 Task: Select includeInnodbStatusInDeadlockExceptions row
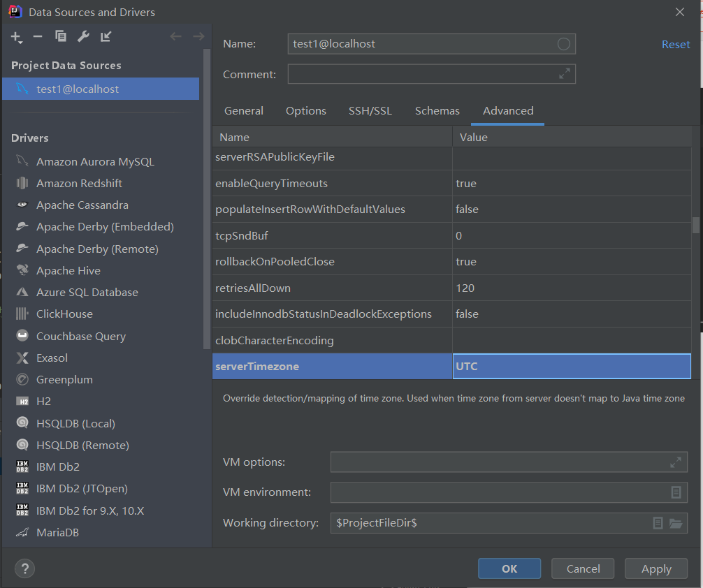point(451,314)
